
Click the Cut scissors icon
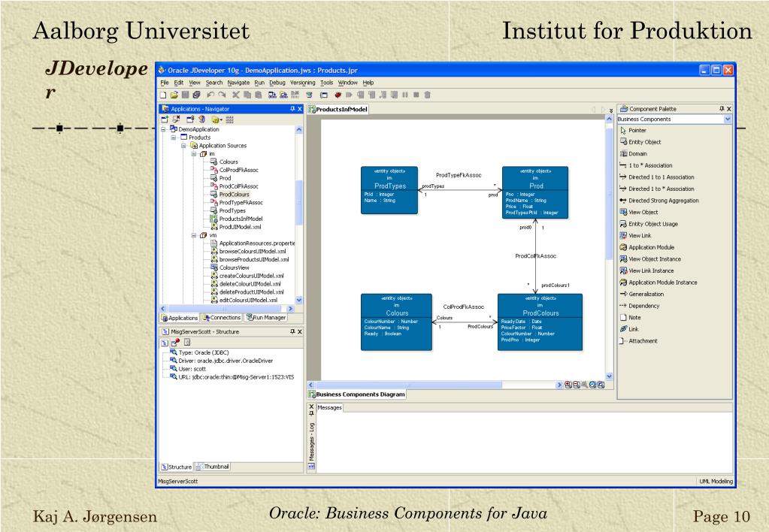[236, 95]
